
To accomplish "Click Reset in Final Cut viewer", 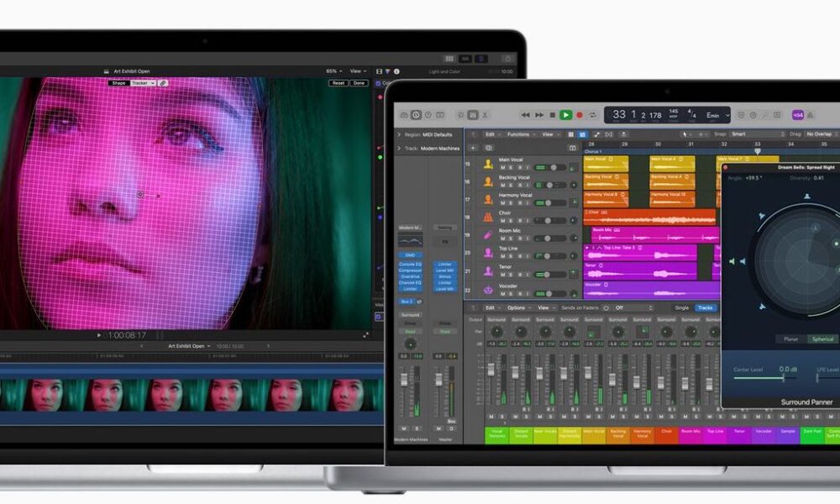I will (338, 83).
